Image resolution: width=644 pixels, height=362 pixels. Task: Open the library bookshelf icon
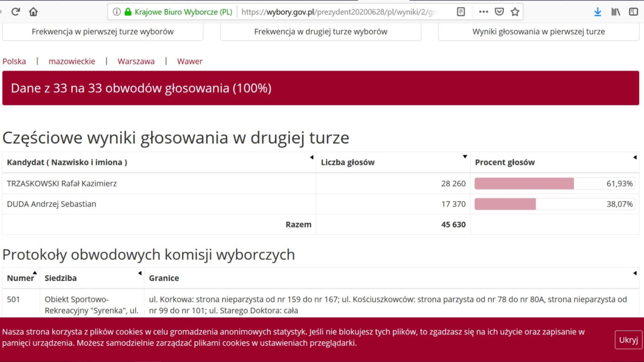click(616, 12)
